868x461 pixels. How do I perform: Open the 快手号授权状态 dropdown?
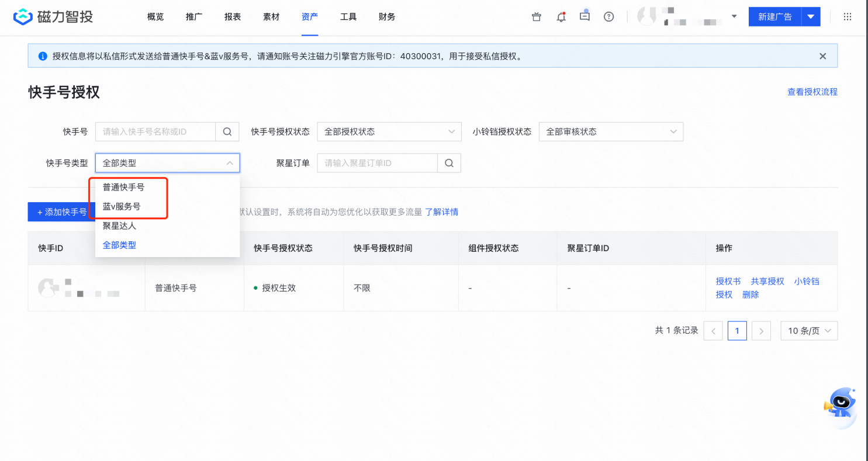(x=389, y=131)
